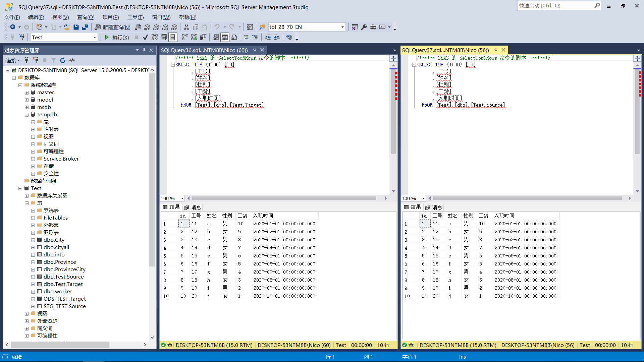
Task: Open the Test database dropdown
Action: (x=95, y=38)
